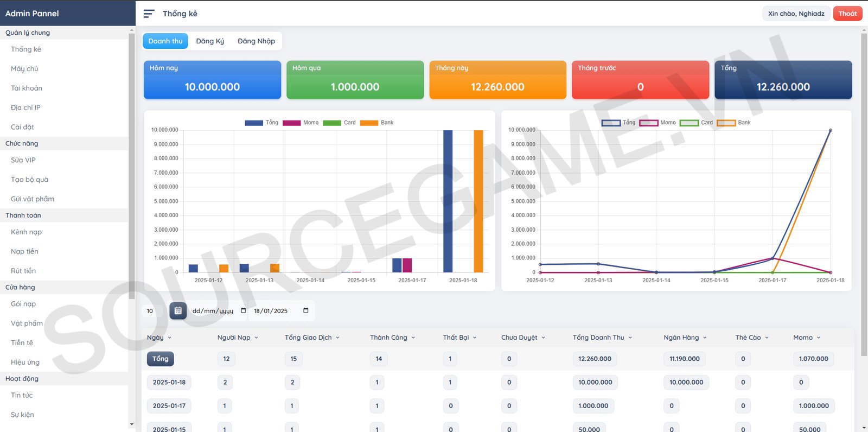Click the hamburger menu icon beside Thống kê

point(149,14)
